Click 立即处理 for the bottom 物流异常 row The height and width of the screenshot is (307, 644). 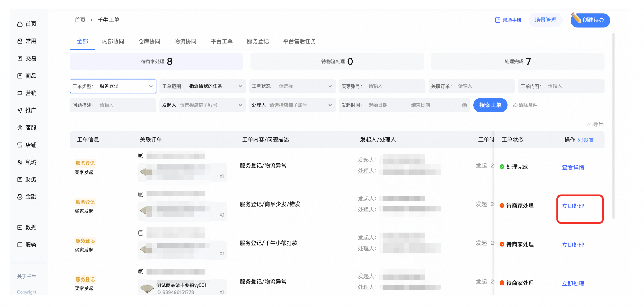(x=573, y=283)
